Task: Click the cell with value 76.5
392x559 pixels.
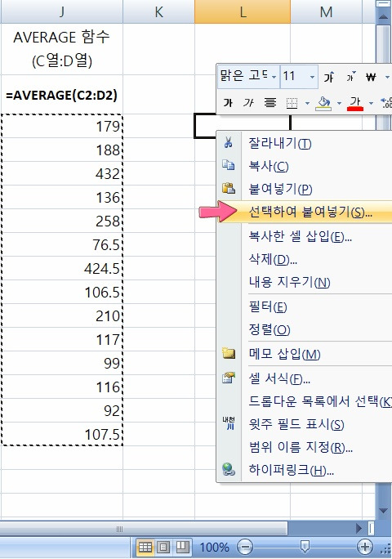Action: click(x=62, y=244)
